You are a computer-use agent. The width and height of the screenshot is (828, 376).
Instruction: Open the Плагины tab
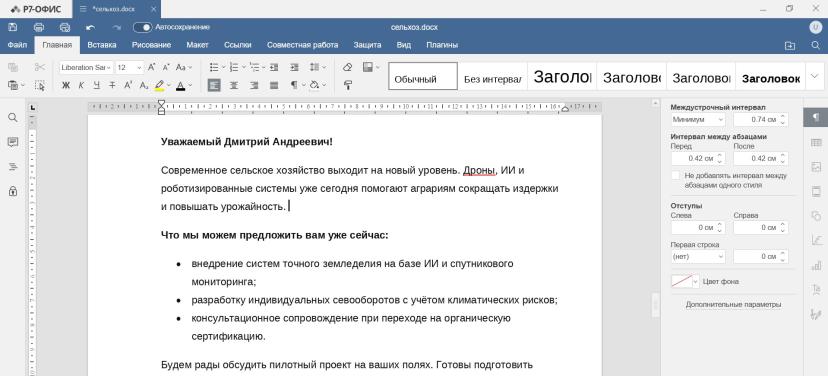coord(442,45)
